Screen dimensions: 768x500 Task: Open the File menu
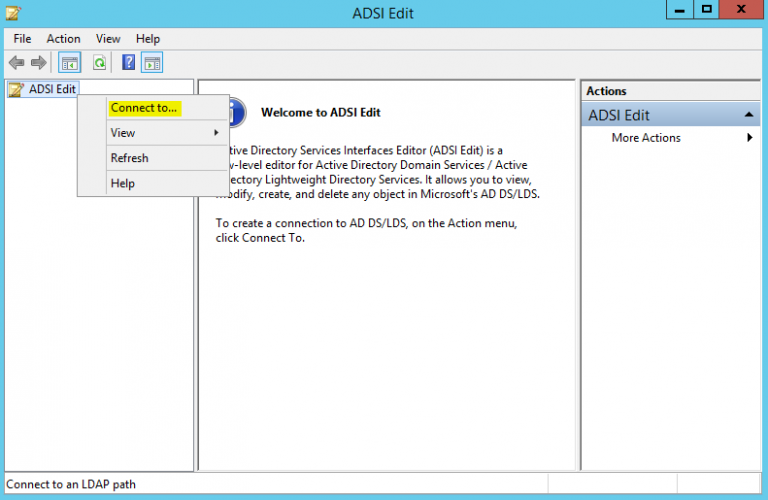(x=22, y=39)
